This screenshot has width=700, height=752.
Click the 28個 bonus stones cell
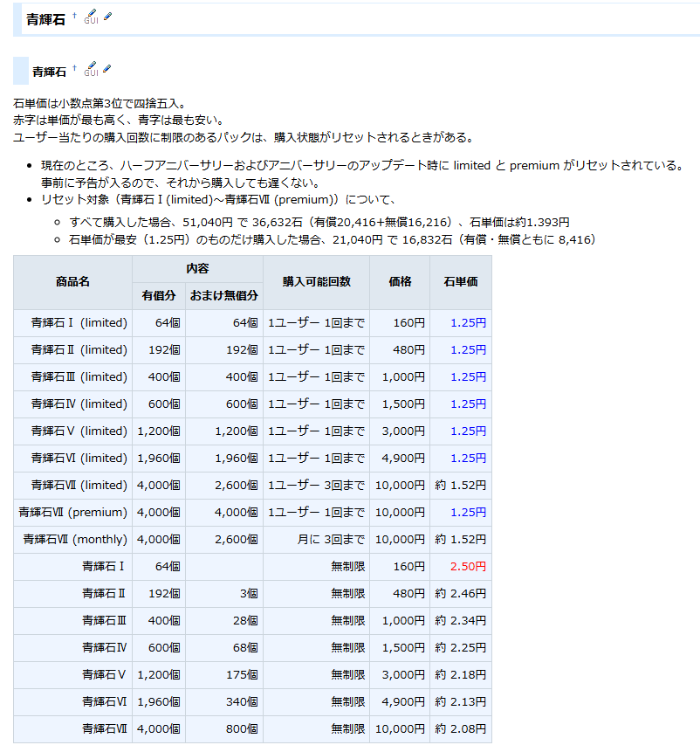coord(223,621)
